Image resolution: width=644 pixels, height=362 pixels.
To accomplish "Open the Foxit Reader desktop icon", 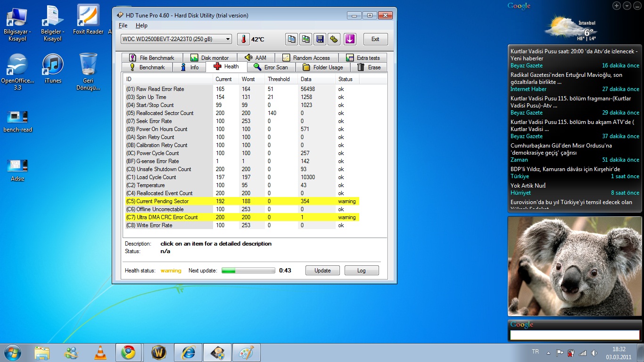I will coord(88,20).
